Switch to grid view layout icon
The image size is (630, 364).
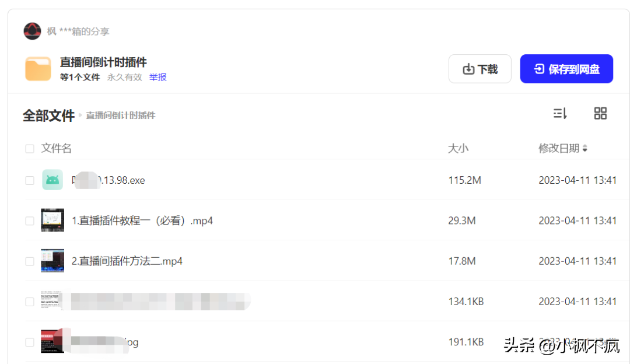tap(600, 114)
